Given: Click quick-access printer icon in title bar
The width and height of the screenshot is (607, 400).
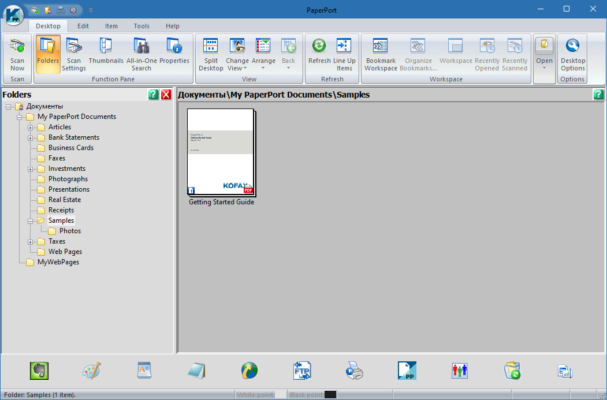Looking at the screenshot, I should coord(60,10).
